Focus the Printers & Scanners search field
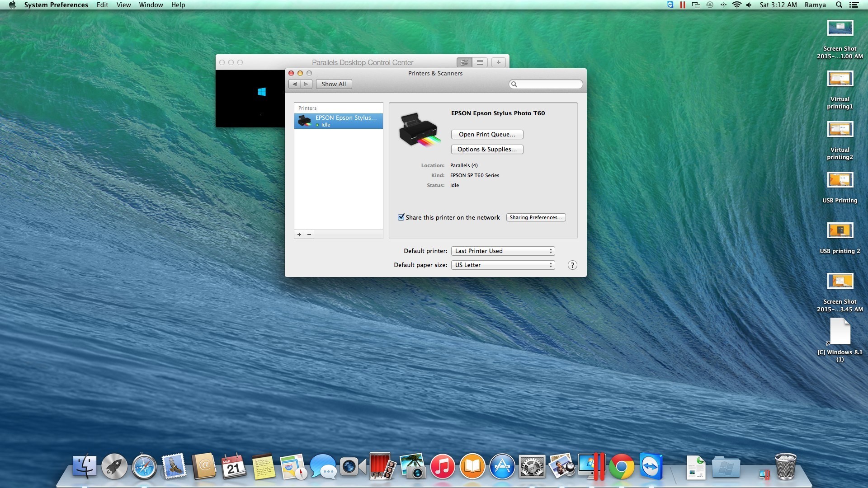This screenshot has height=488, width=868. tap(546, 84)
